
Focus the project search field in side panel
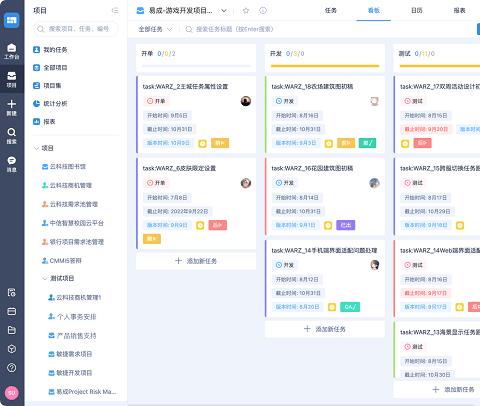coord(76,29)
